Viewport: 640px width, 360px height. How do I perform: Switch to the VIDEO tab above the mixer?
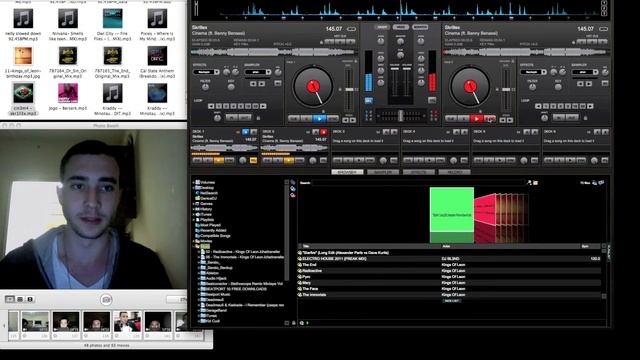(x=401, y=27)
